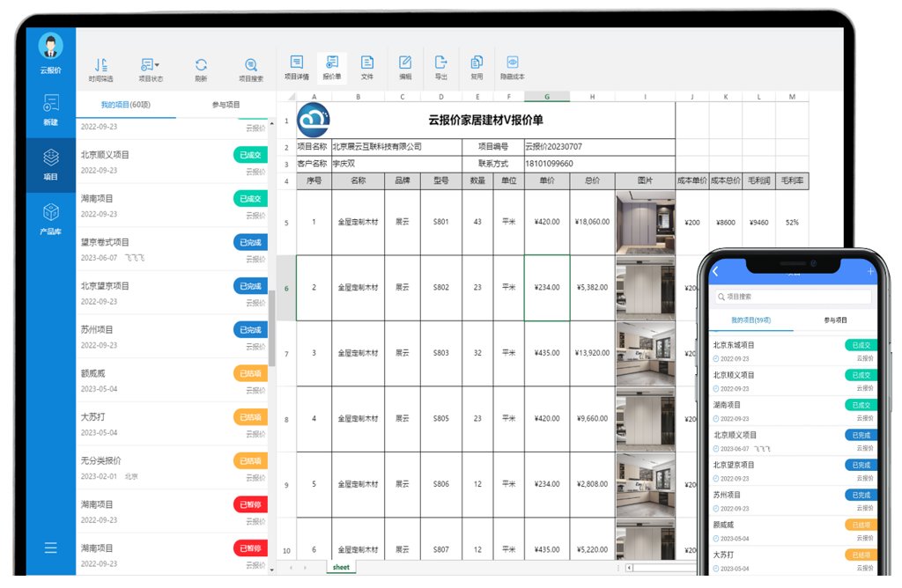Open the 参与项目 tab on the phone
The image size is (902, 588).
[835, 320]
